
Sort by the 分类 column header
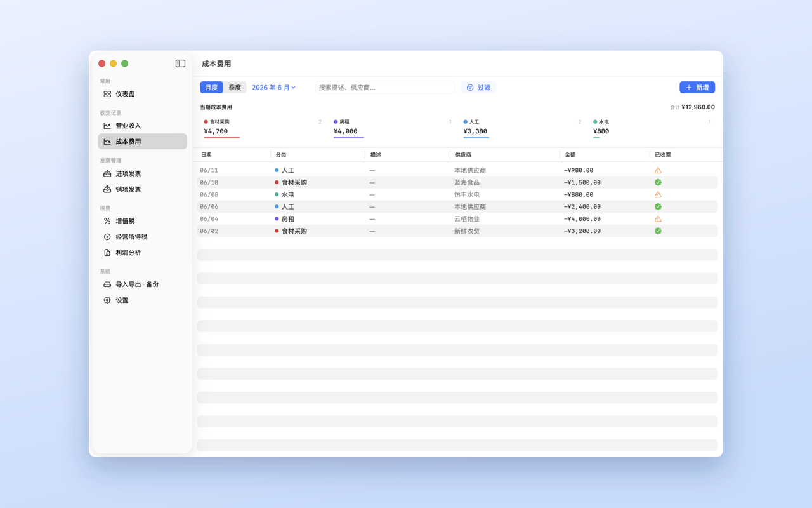pyautogui.click(x=281, y=155)
